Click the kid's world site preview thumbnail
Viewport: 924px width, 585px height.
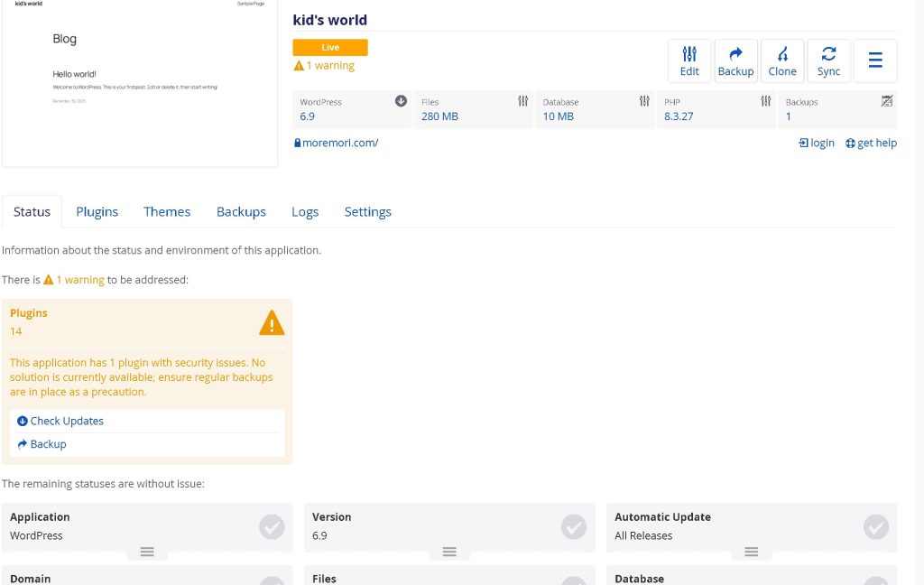click(x=140, y=83)
